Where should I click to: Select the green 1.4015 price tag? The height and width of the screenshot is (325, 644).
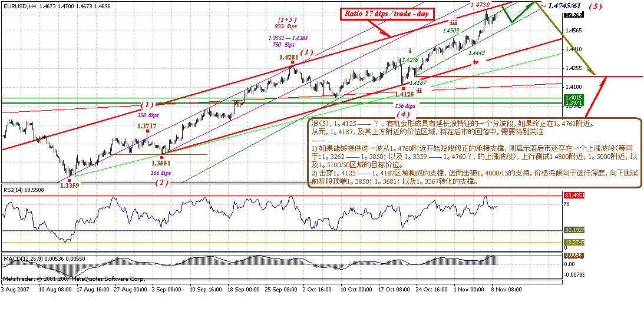coord(574,97)
